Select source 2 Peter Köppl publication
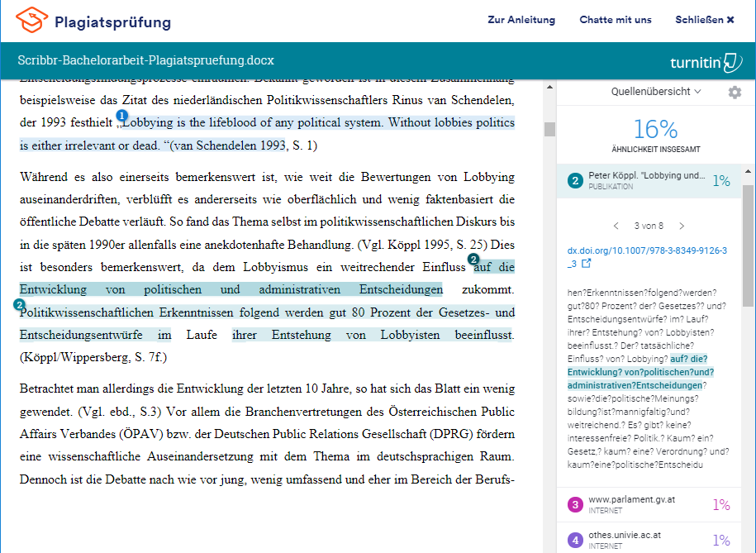 649,181
